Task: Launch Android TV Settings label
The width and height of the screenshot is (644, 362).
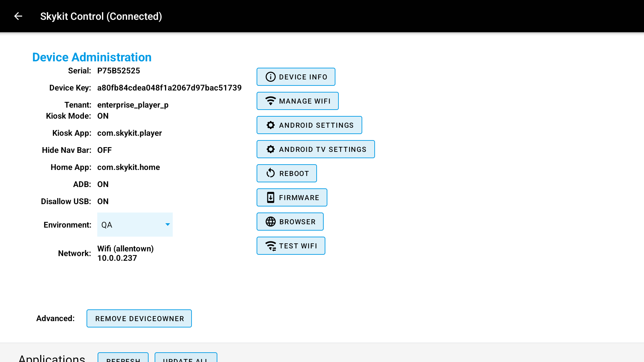Action: [323, 149]
